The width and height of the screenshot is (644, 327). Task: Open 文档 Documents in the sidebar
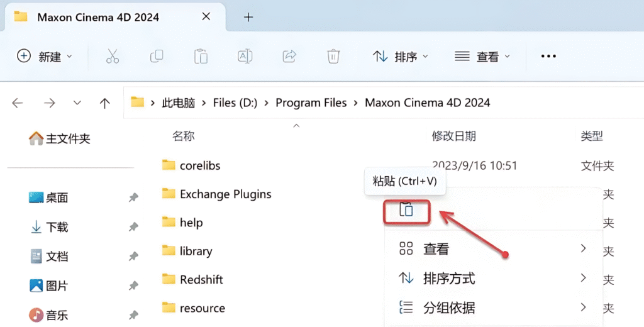coord(49,257)
